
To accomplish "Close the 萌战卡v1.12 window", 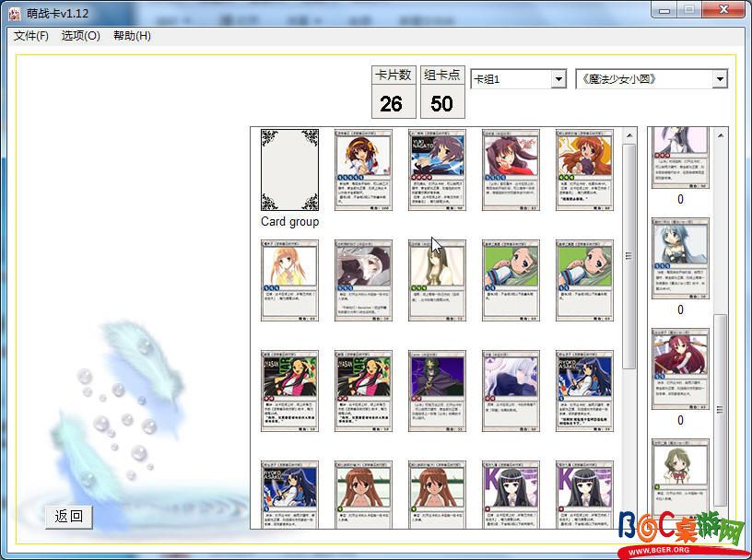I will point(724,10).
